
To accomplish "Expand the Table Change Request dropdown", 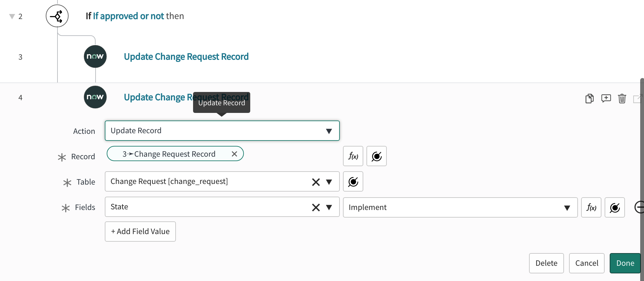I will pos(329,182).
